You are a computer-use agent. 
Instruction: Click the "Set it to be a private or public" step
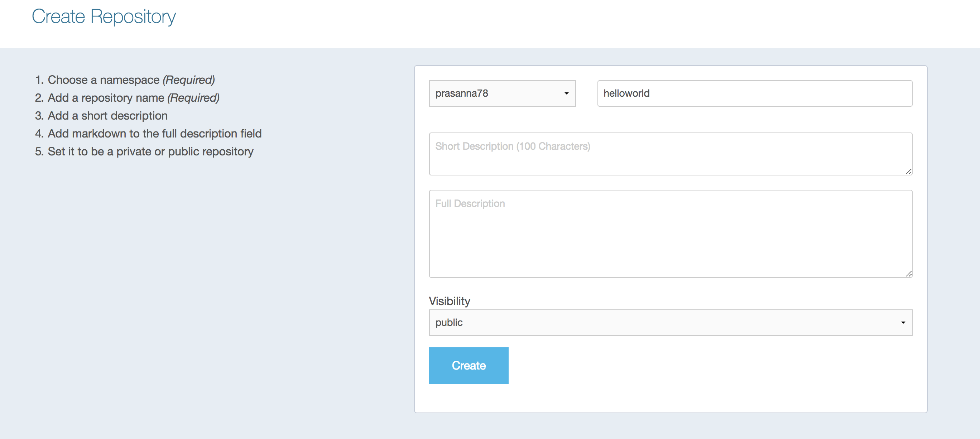pos(150,151)
